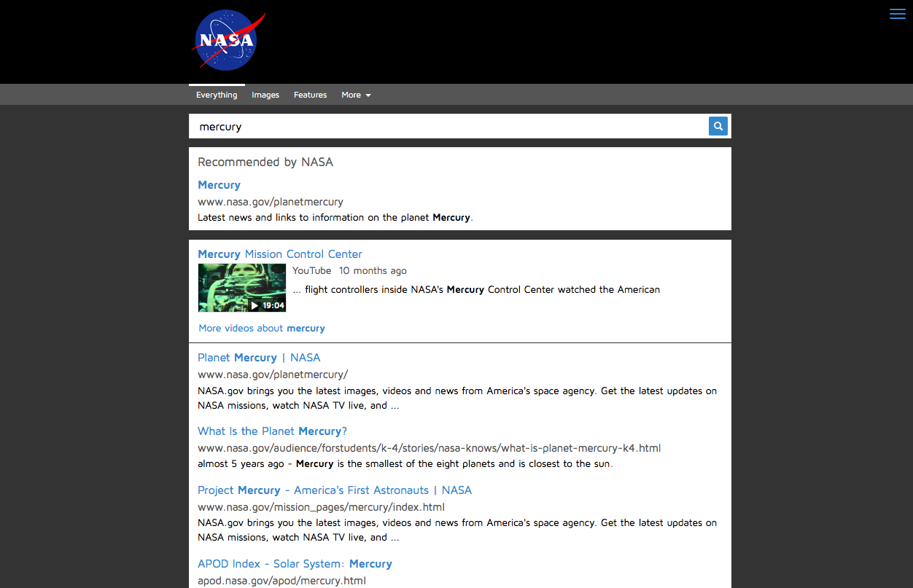Click the play icon on the video thumbnail
The height and width of the screenshot is (588, 913).
pyautogui.click(x=253, y=305)
